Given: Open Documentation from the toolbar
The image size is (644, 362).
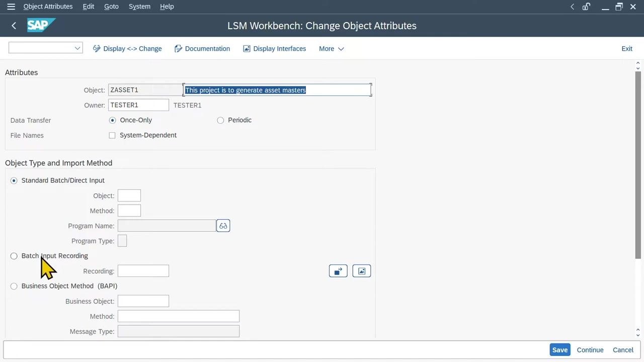Looking at the screenshot, I should 202,49.
